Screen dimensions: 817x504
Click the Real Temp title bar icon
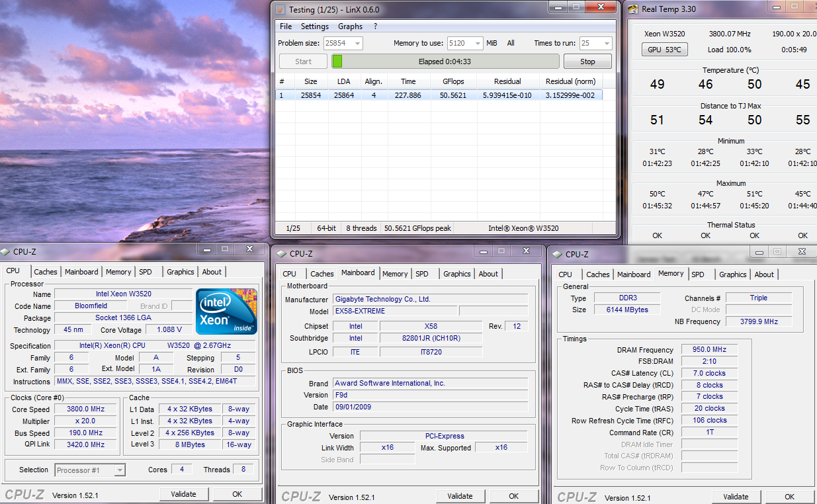click(632, 9)
